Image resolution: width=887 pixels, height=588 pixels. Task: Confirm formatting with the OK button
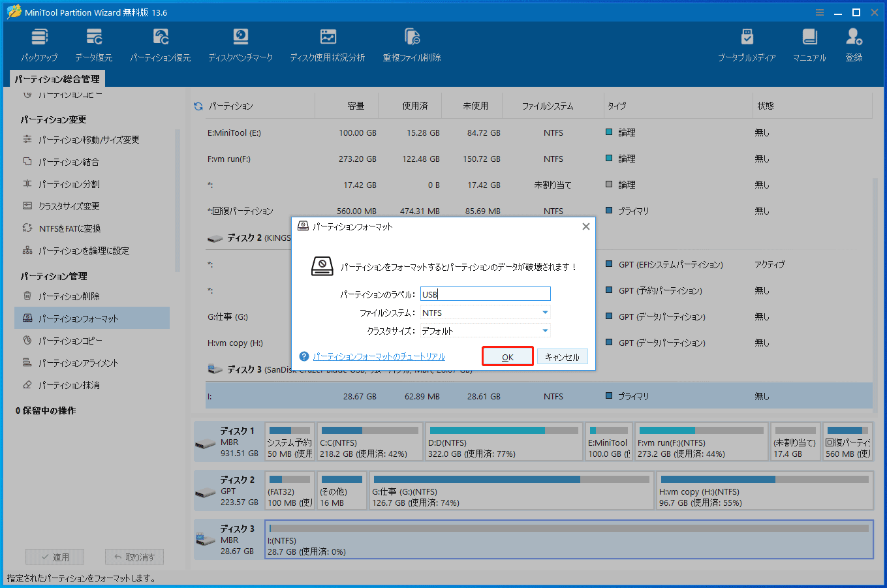coord(507,356)
